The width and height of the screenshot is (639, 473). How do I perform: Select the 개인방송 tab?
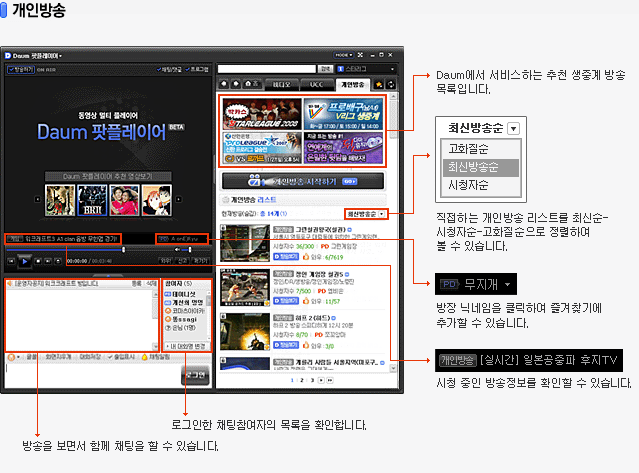[353, 84]
